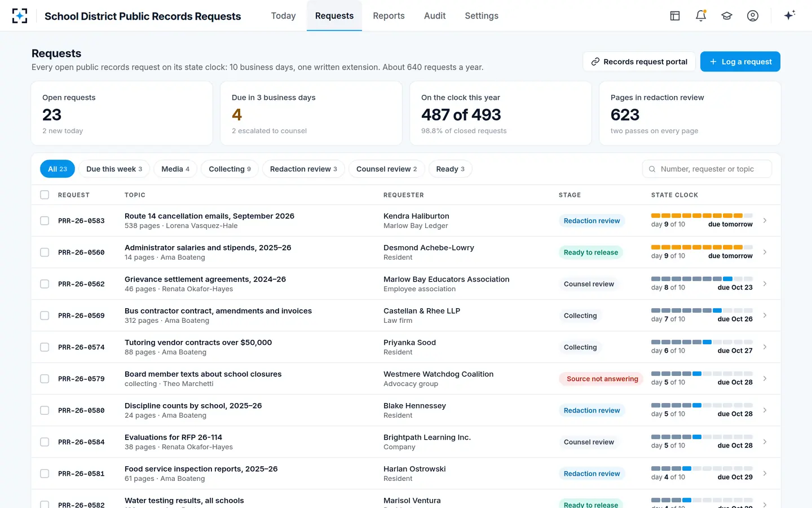Viewport: 812px width, 508px height.
Task: Show the Media filter pill
Action: tap(175, 169)
